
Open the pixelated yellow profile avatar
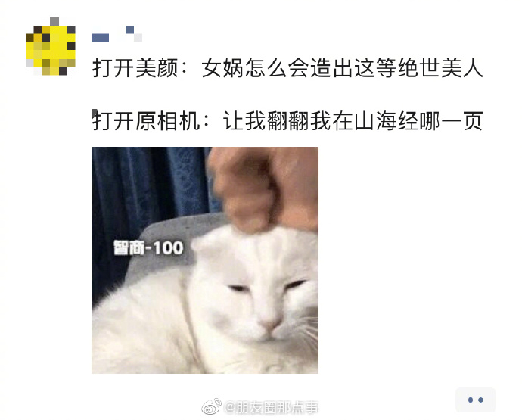pos(51,46)
